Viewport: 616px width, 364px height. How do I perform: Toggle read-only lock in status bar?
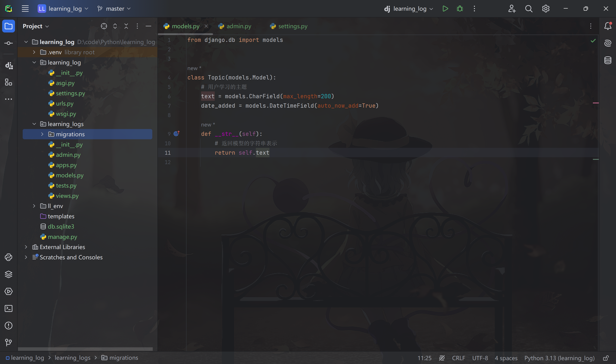pos(606,358)
